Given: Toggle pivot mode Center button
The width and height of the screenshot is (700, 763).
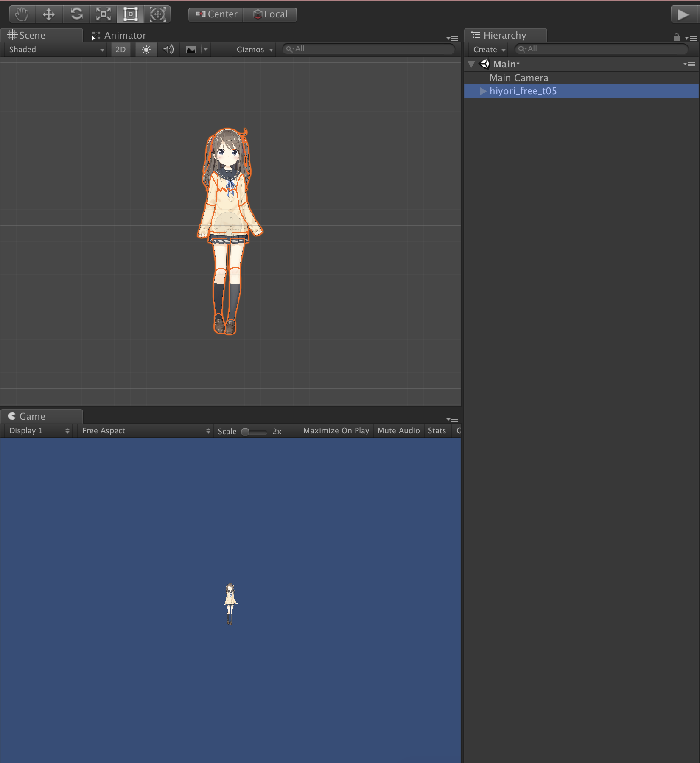Looking at the screenshot, I should tap(216, 14).
